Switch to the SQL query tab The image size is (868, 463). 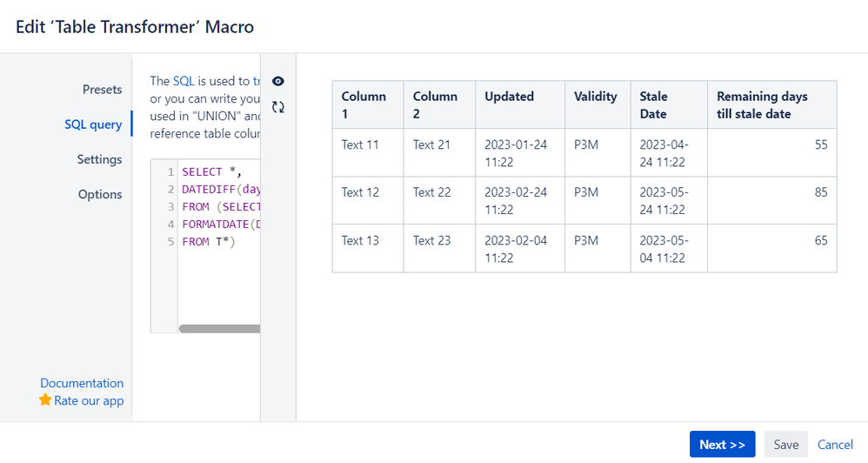[93, 124]
